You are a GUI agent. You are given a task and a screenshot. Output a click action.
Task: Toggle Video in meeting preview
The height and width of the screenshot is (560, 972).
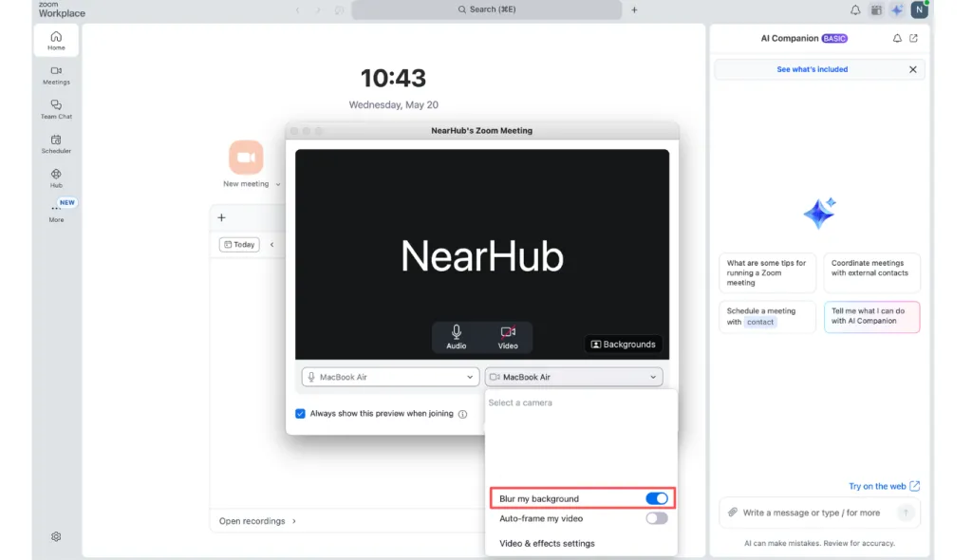pos(508,337)
